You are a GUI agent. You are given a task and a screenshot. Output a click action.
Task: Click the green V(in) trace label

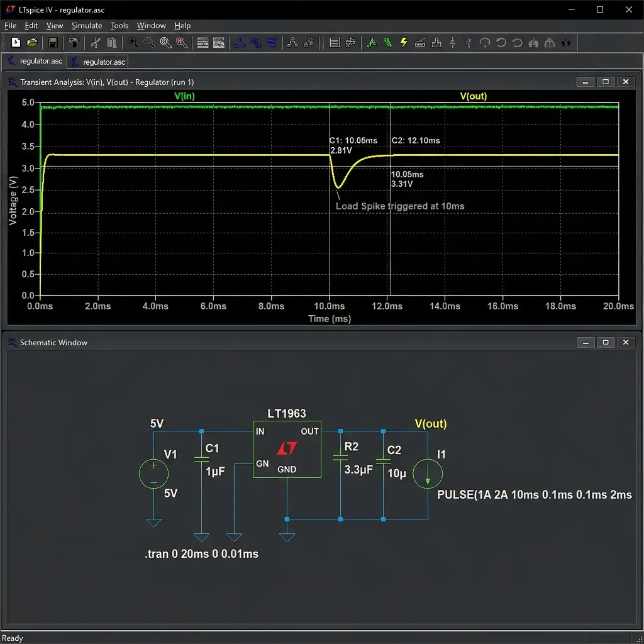[x=184, y=96]
